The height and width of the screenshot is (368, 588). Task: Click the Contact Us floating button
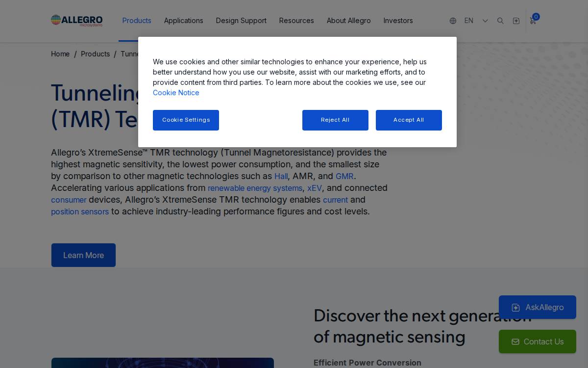(x=538, y=342)
